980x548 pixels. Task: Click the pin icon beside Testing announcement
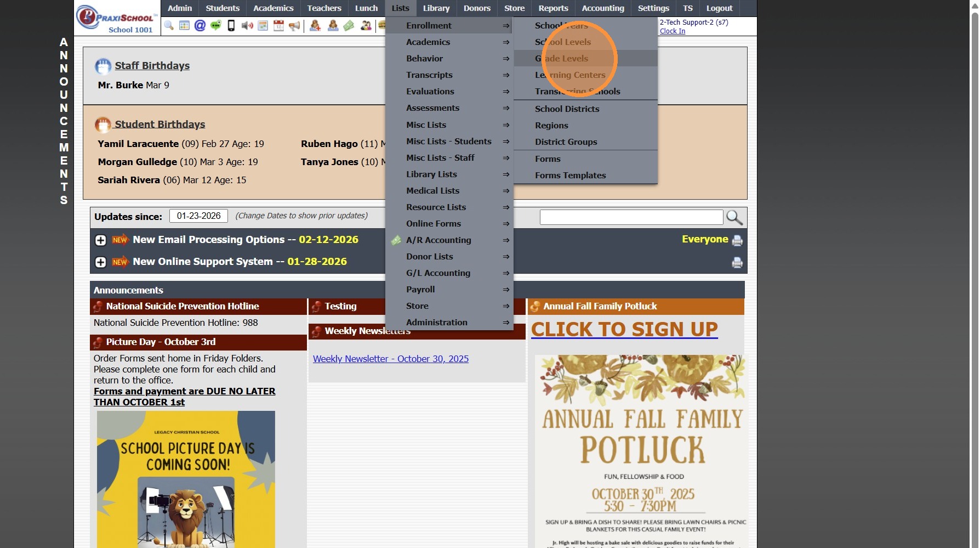point(316,307)
